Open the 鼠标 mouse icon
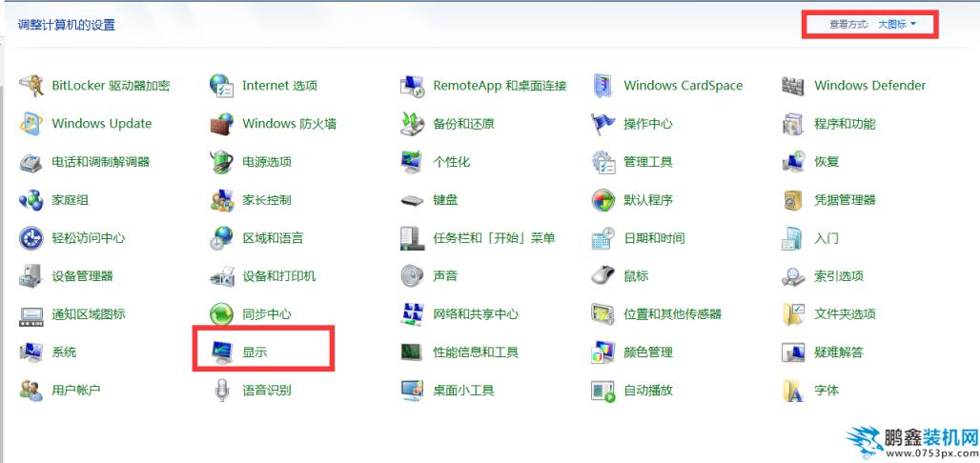The width and height of the screenshot is (980, 463). click(x=602, y=276)
